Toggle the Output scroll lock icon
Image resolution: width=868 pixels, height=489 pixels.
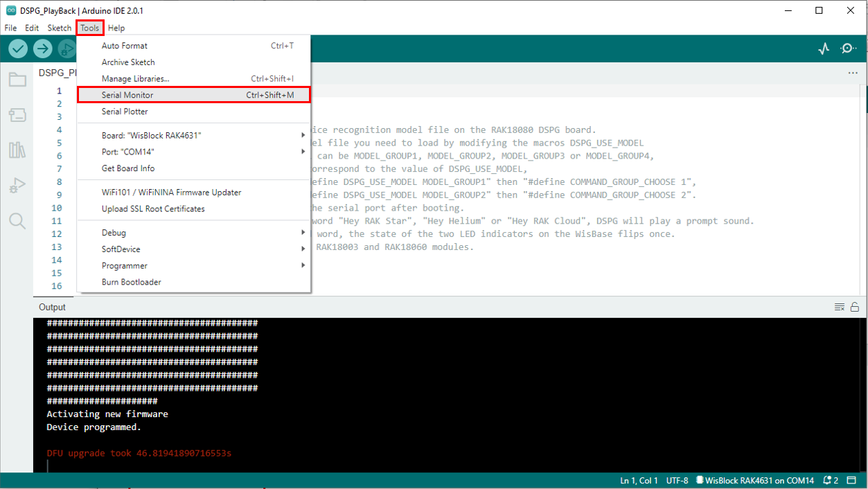[855, 307]
